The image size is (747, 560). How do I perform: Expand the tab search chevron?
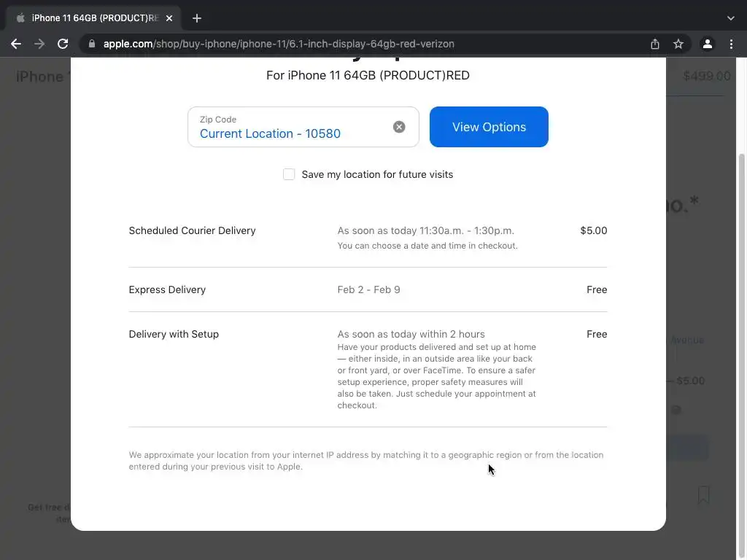coord(731,18)
